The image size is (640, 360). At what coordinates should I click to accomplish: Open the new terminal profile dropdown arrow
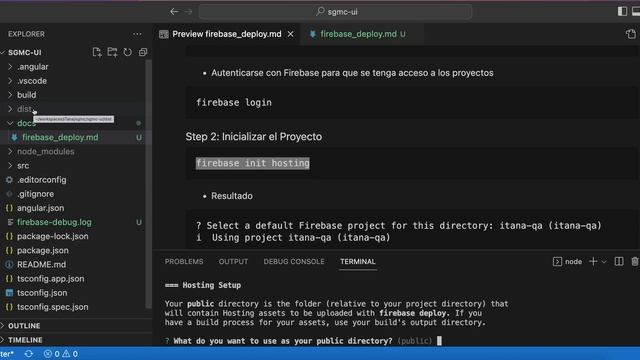pos(604,262)
